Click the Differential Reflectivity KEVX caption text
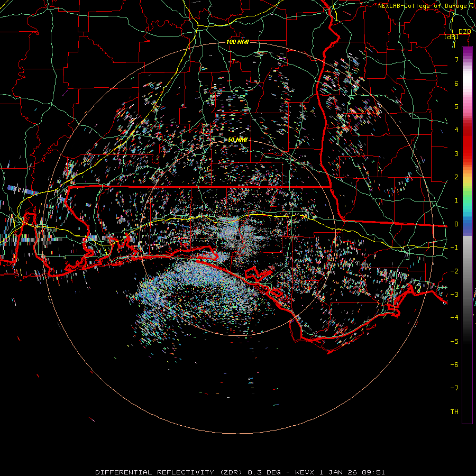Image resolution: width=476 pixels, height=476 pixels. 240,472
